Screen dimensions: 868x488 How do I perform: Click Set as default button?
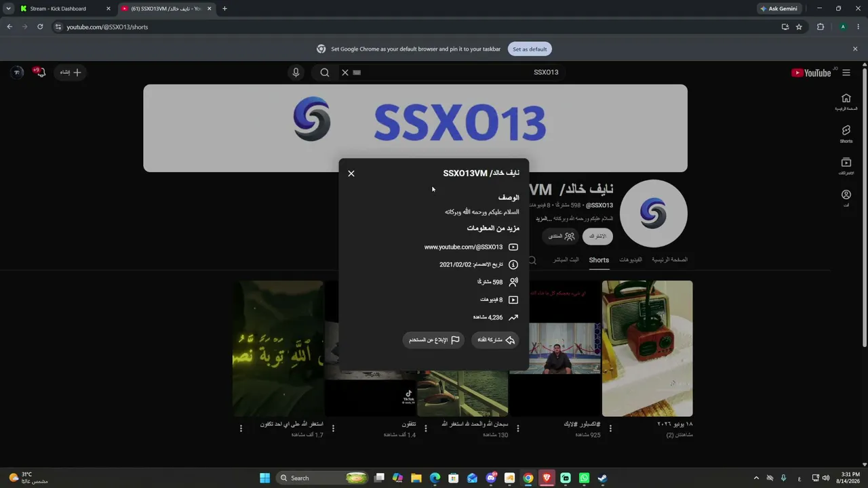pyautogui.click(x=530, y=49)
